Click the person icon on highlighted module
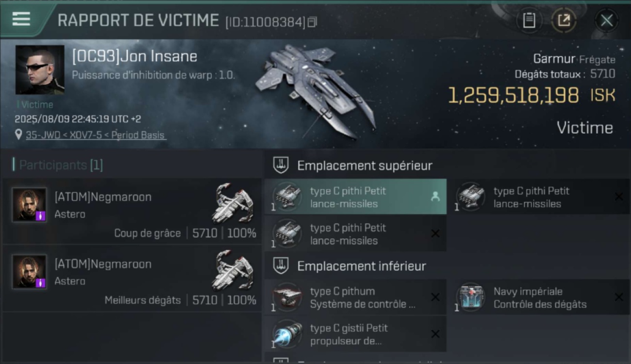The image size is (631, 364). point(435,197)
